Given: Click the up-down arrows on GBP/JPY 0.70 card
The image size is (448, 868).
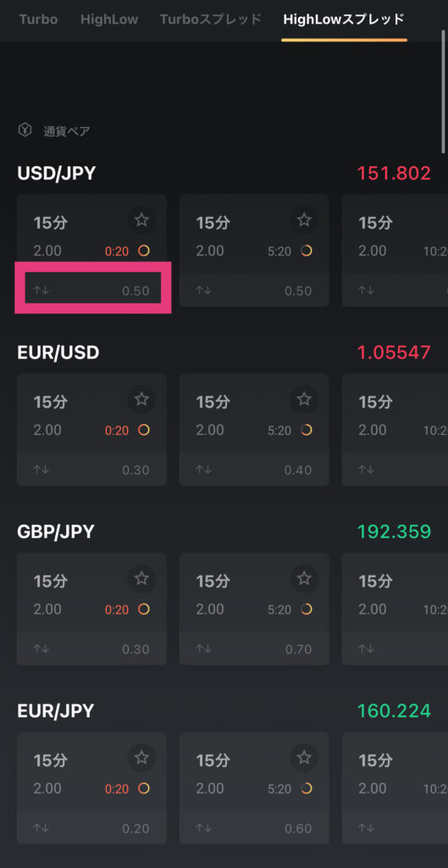Looking at the screenshot, I should 204,648.
